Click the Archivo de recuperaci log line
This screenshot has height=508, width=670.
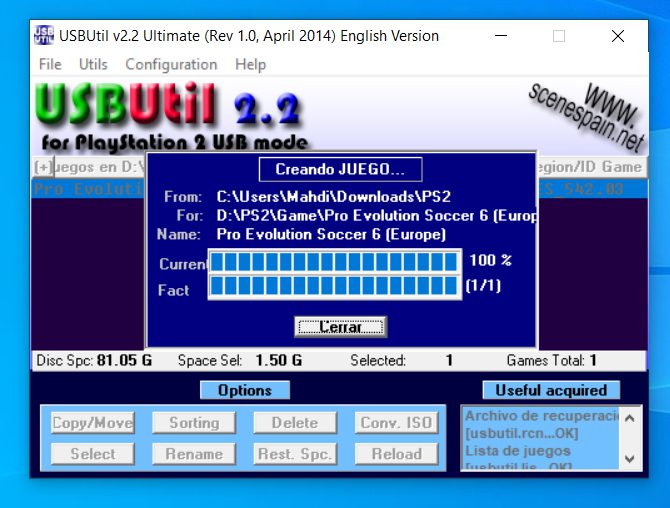[542, 416]
